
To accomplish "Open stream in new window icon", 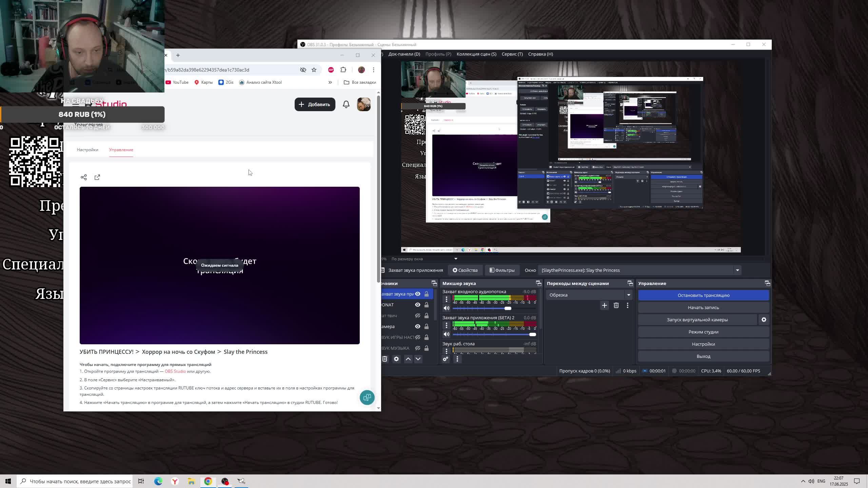I will (x=97, y=177).
